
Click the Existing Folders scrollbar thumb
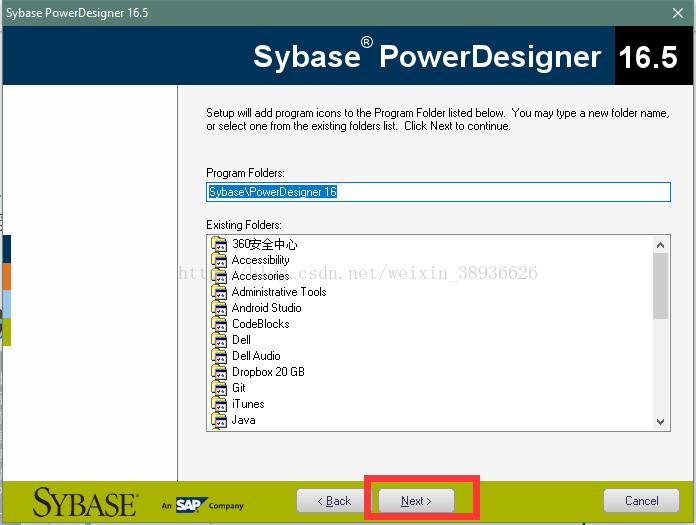tap(660, 286)
